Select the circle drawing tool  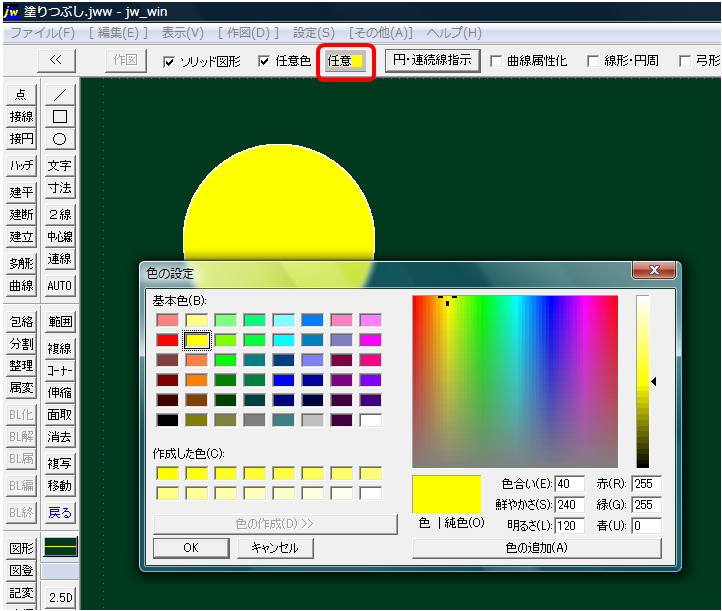pos(60,139)
